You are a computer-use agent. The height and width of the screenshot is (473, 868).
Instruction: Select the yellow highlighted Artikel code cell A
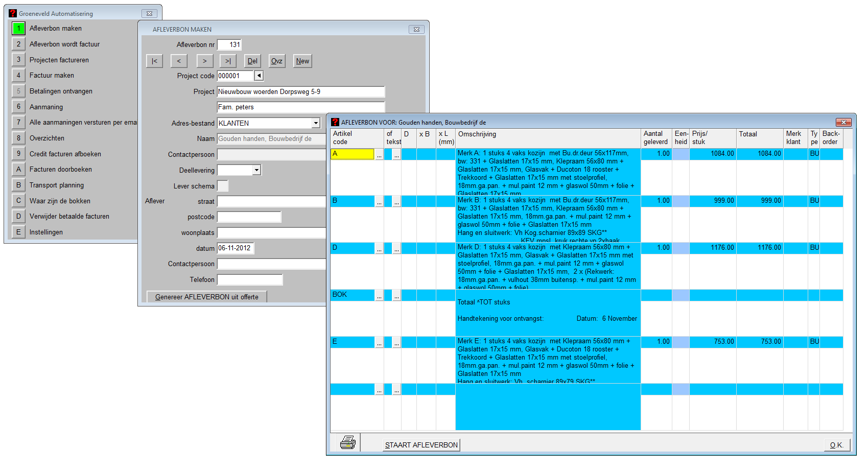[x=352, y=154]
